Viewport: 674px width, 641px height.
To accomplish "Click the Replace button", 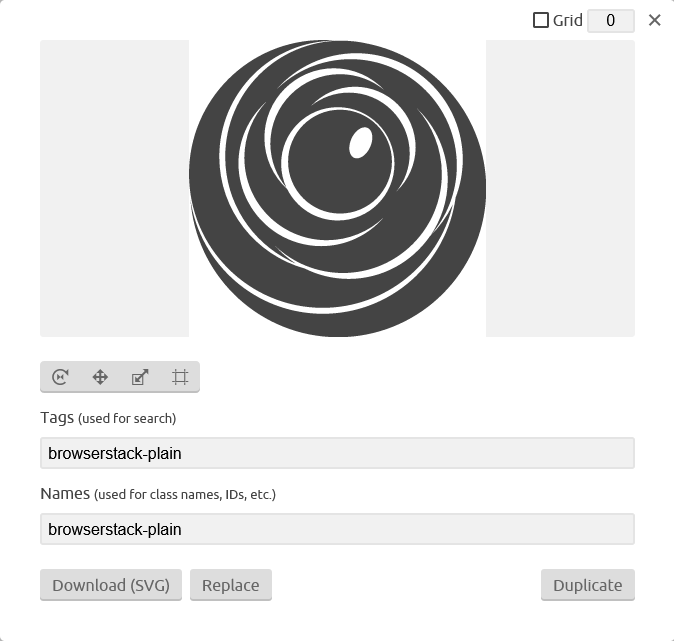I will (231, 585).
